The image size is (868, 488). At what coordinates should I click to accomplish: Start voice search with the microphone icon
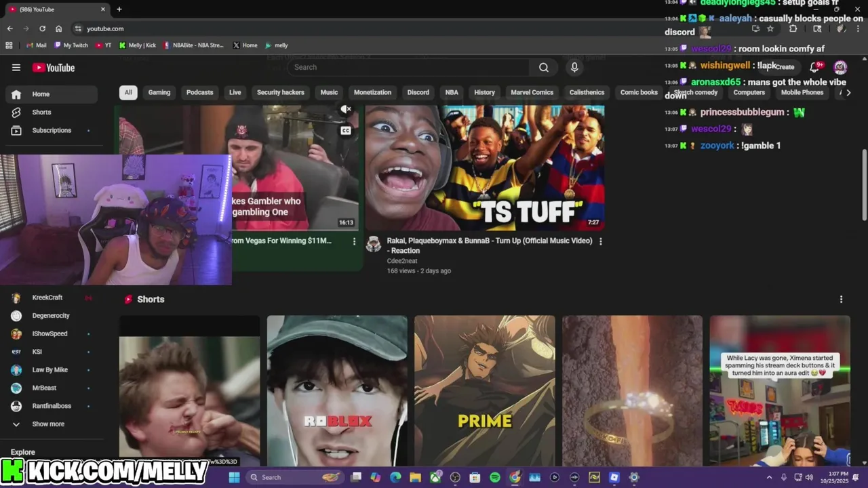point(574,67)
